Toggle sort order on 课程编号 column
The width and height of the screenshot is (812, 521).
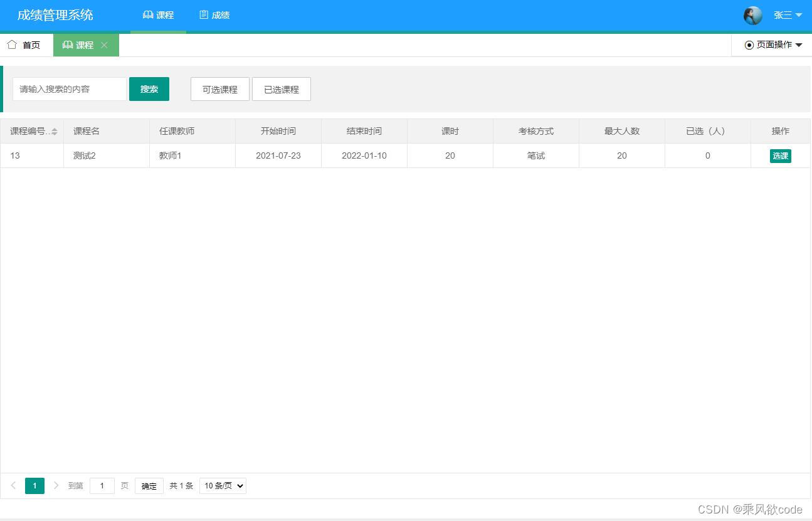click(x=54, y=131)
